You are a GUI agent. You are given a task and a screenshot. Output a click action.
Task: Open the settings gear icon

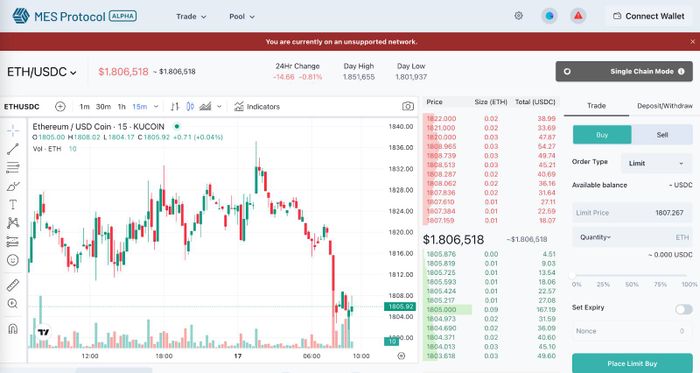coord(518,16)
